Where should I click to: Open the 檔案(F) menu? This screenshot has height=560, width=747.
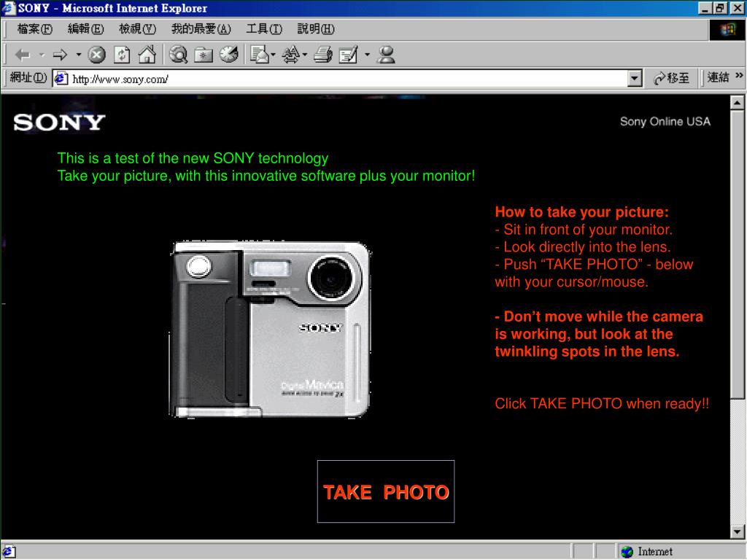pyautogui.click(x=35, y=29)
